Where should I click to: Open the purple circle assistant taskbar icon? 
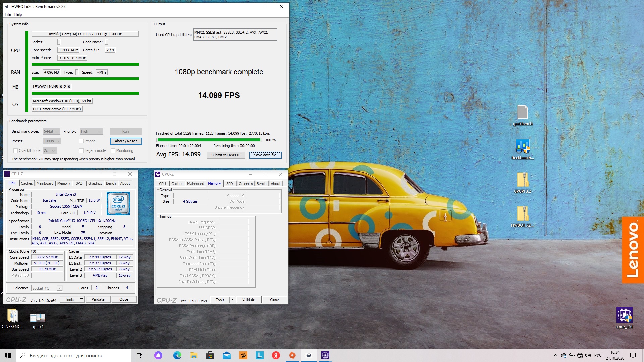pyautogui.click(x=158, y=355)
